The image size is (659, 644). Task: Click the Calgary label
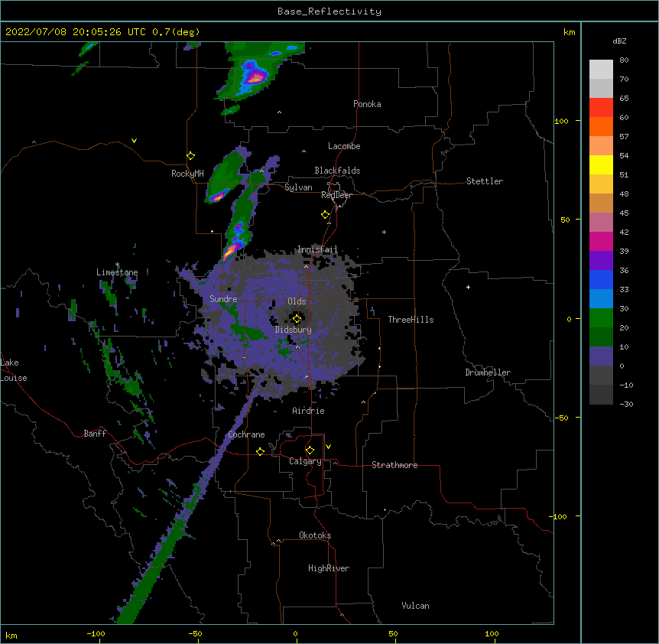pos(305,461)
